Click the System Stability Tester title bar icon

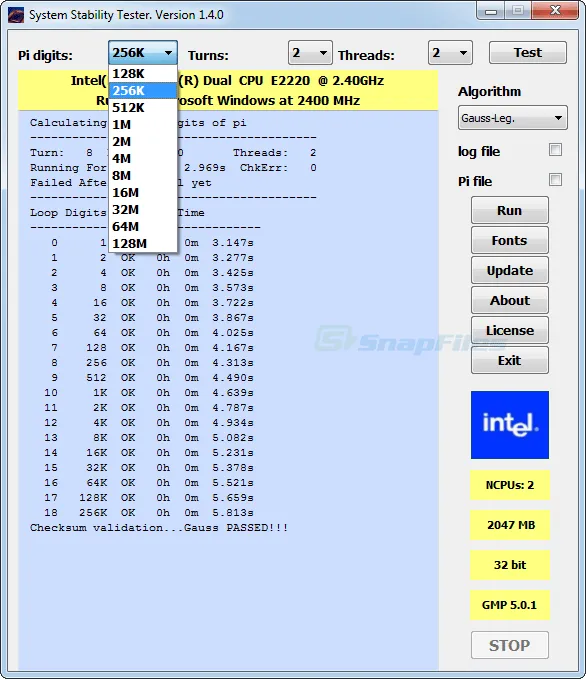click(16, 15)
